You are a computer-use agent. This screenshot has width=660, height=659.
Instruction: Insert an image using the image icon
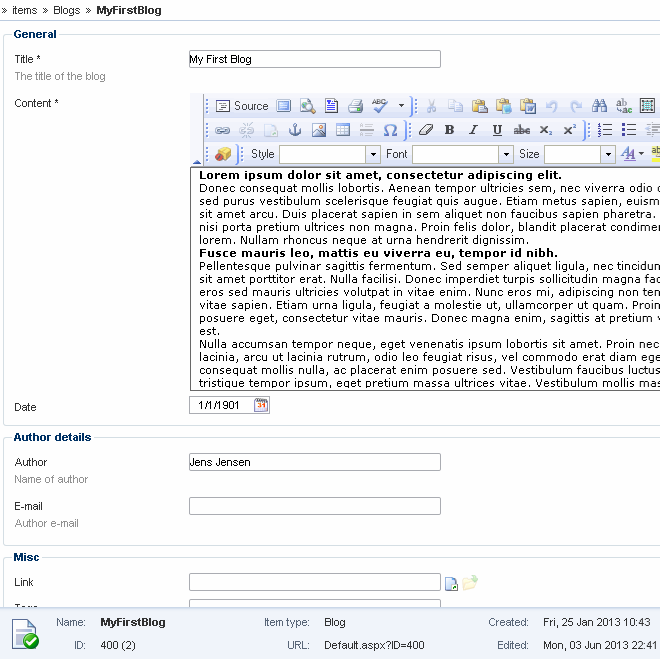click(x=319, y=130)
